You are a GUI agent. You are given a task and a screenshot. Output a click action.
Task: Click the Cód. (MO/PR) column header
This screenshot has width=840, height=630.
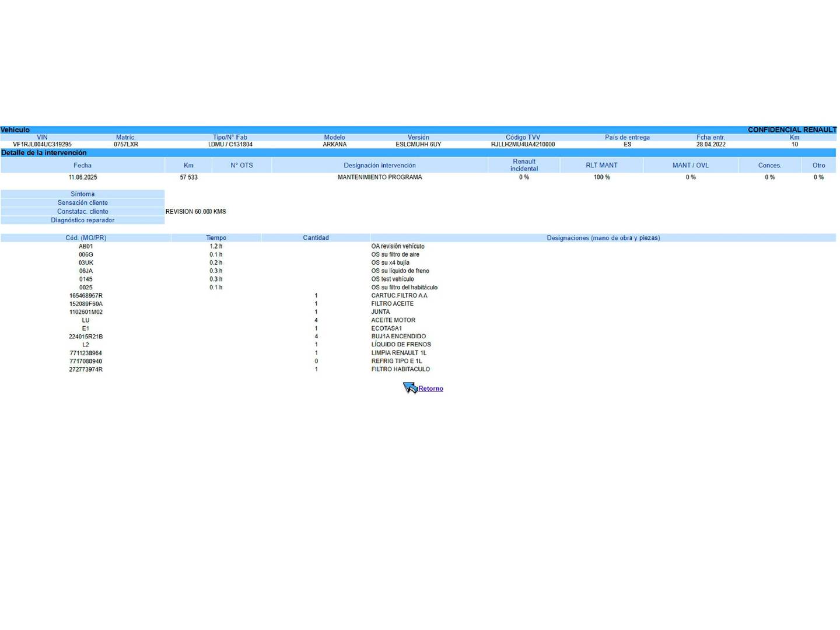point(86,238)
